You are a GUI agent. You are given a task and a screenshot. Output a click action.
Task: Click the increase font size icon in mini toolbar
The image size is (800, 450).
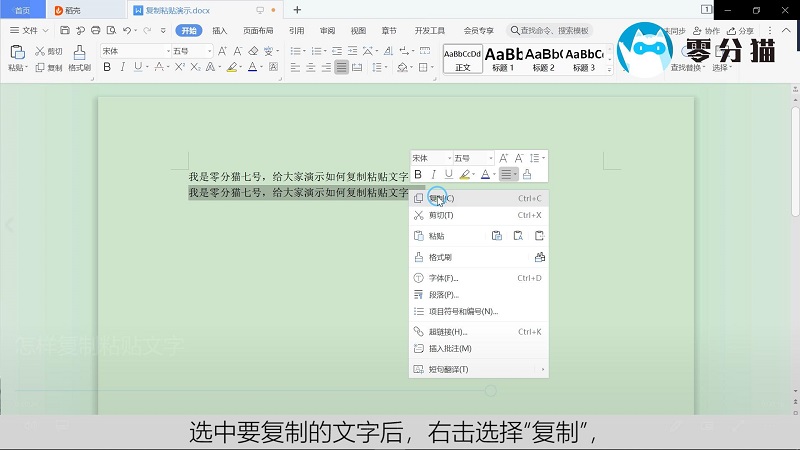point(504,158)
